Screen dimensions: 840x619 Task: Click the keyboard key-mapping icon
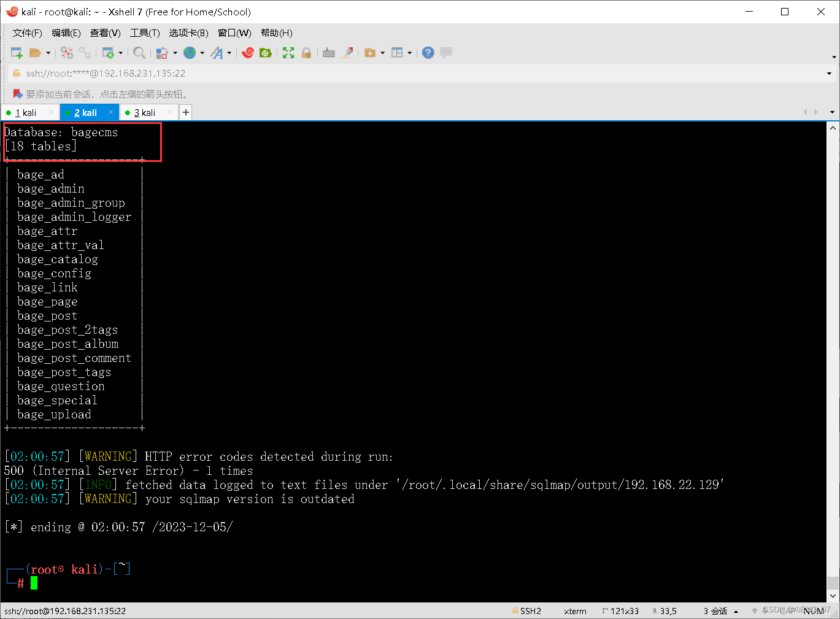[x=329, y=53]
